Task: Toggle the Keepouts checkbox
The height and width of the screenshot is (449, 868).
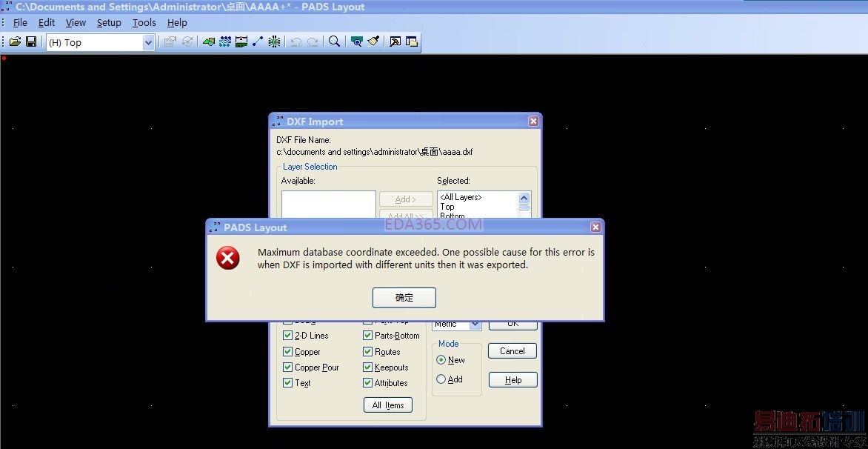Action: tap(367, 367)
